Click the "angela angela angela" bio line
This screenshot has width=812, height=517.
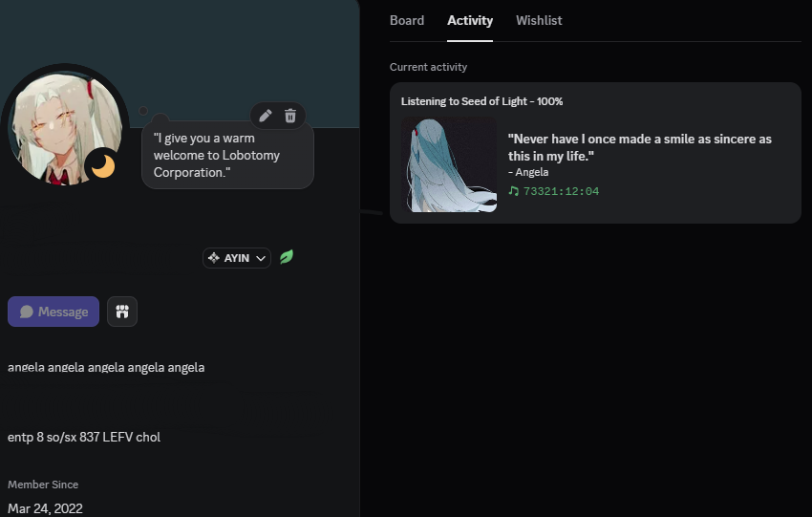point(106,367)
